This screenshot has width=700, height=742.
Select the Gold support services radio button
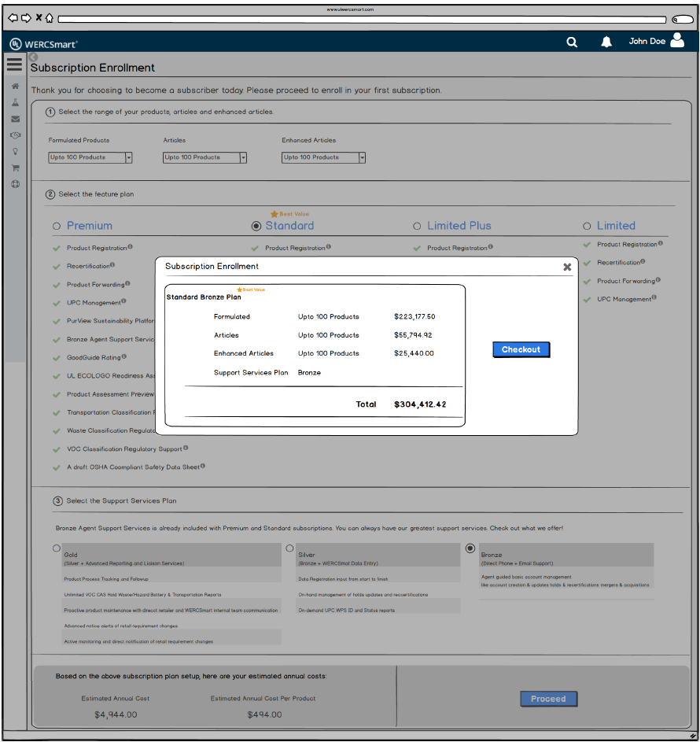57,548
